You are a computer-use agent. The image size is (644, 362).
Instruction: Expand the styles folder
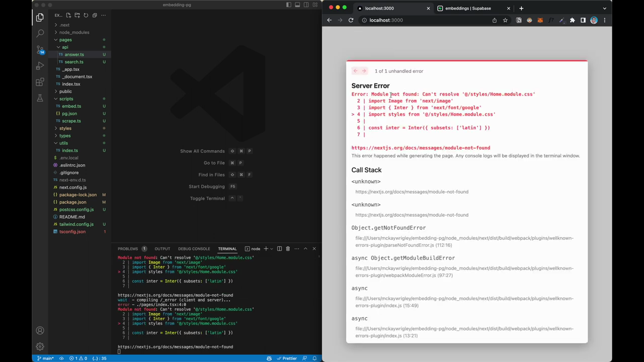click(x=65, y=128)
